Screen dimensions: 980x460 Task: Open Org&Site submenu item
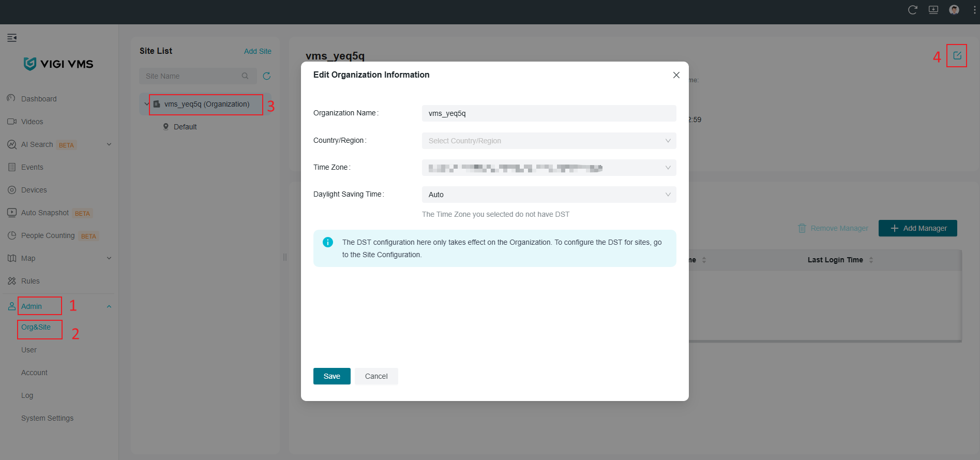point(36,327)
